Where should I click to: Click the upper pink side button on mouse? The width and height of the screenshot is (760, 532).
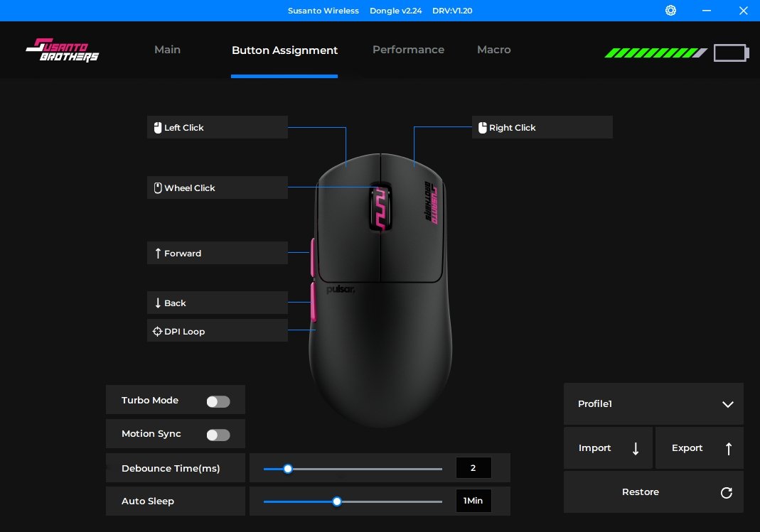pos(313,257)
